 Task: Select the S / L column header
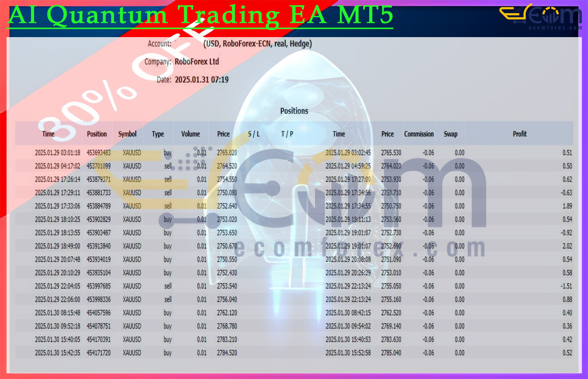tap(254, 134)
